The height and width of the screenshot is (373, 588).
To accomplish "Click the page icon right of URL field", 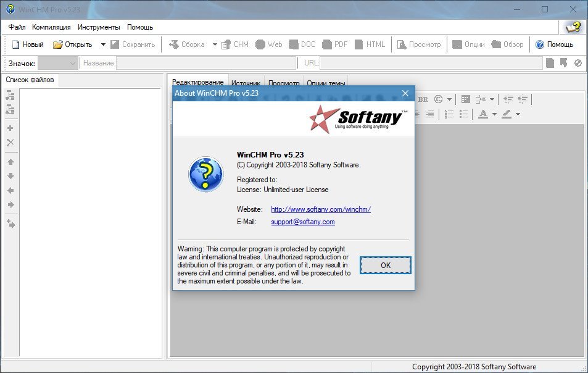I will (550, 63).
